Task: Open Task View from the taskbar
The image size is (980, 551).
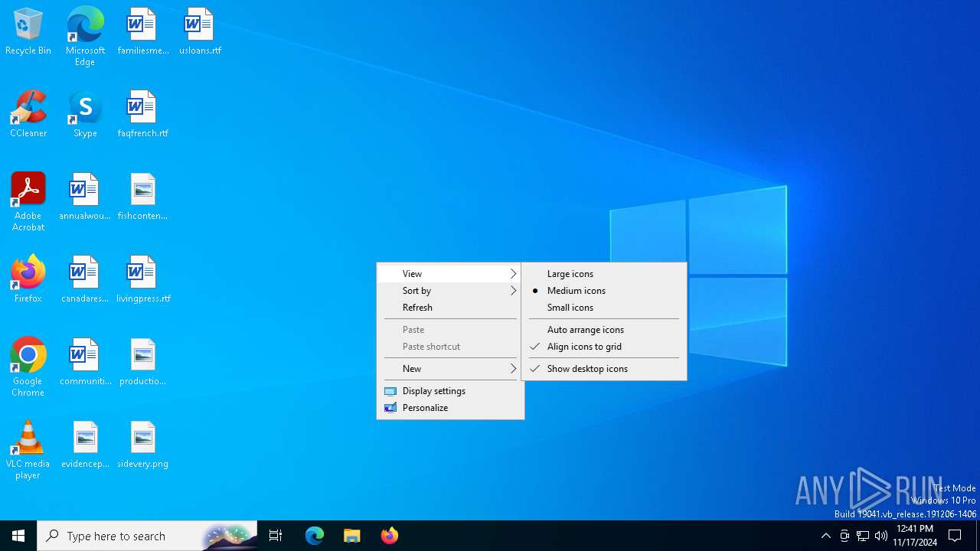Action: [x=276, y=536]
